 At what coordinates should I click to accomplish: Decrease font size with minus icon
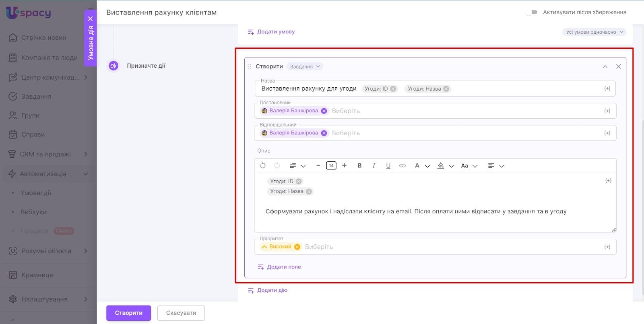click(318, 165)
